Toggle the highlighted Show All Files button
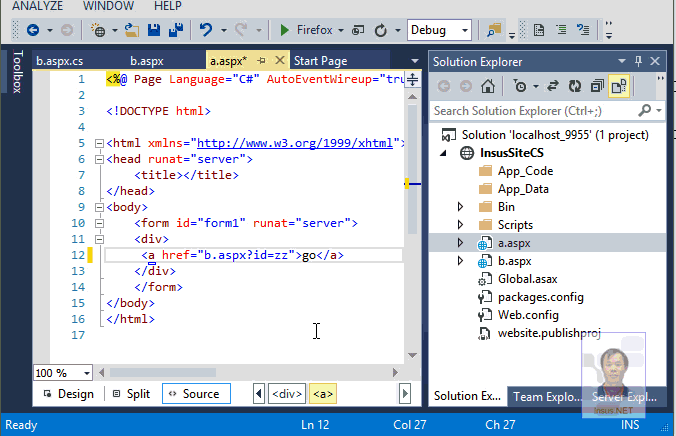Screen dimensions: 676x436 [x=618, y=86]
